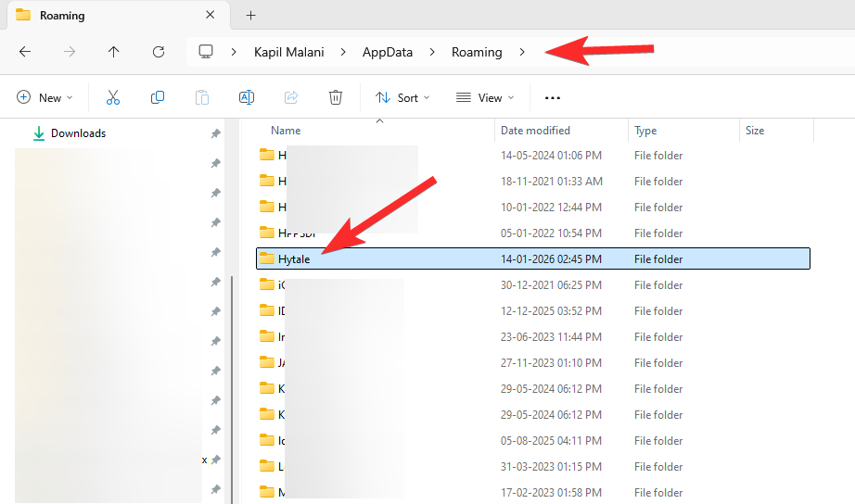Click the Share icon in toolbar
This screenshot has width=855, height=504.
pos(291,97)
